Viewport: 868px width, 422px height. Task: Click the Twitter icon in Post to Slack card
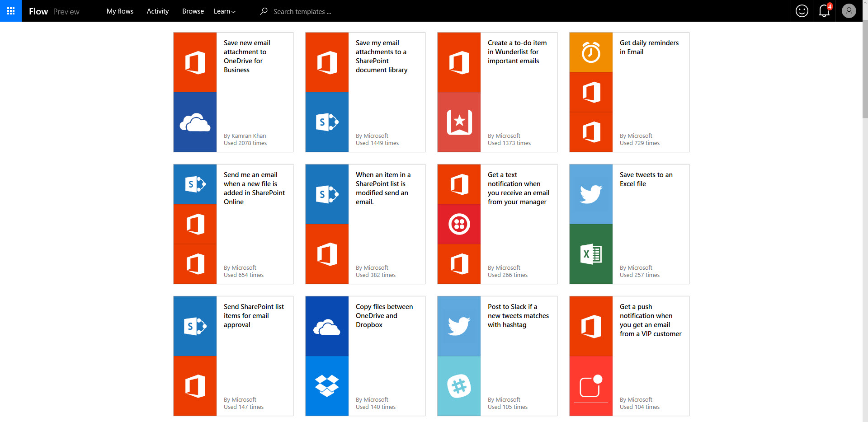[x=459, y=326]
